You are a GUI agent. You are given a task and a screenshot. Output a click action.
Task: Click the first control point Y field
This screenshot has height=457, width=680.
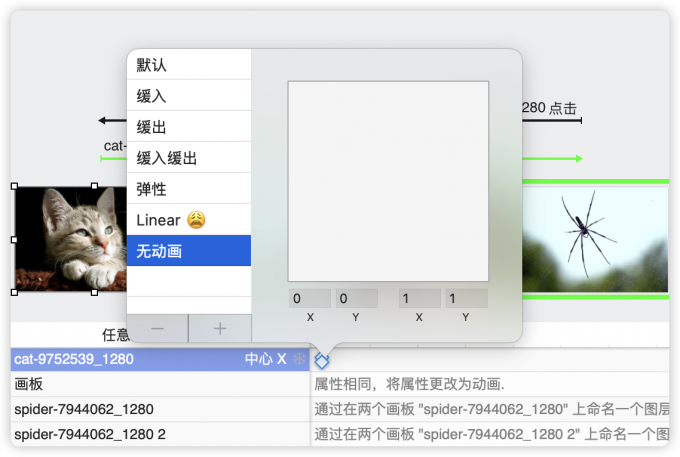[x=357, y=298]
